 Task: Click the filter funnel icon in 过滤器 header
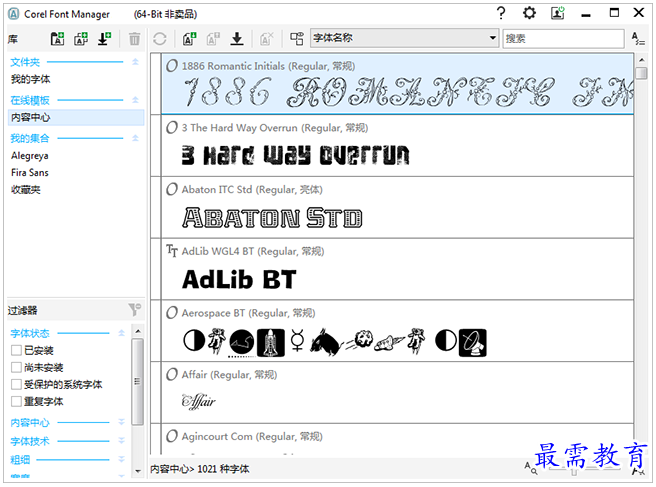134,310
